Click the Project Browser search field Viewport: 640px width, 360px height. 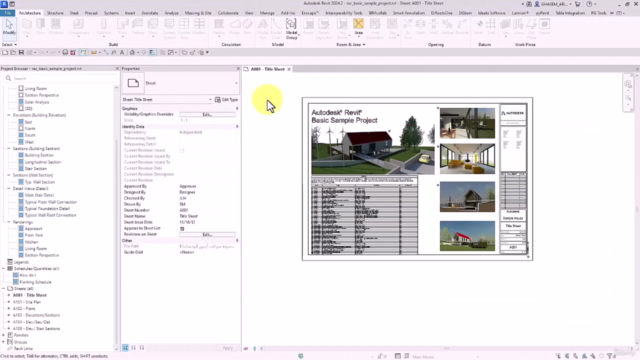click(x=61, y=78)
